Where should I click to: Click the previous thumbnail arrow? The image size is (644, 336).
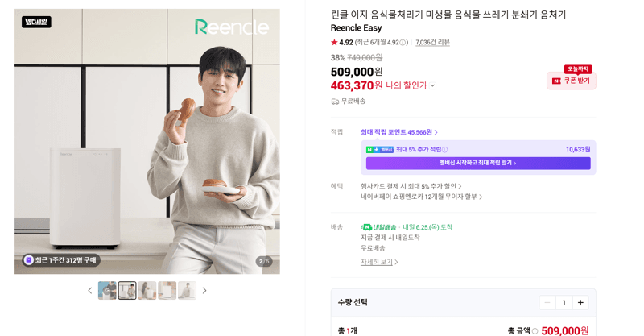pyautogui.click(x=90, y=291)
